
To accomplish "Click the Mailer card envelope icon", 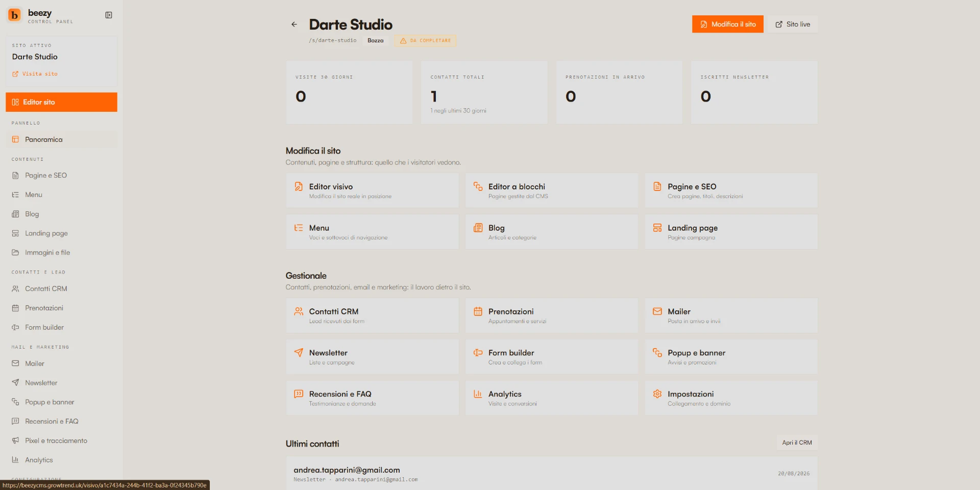I will [657, 311].
